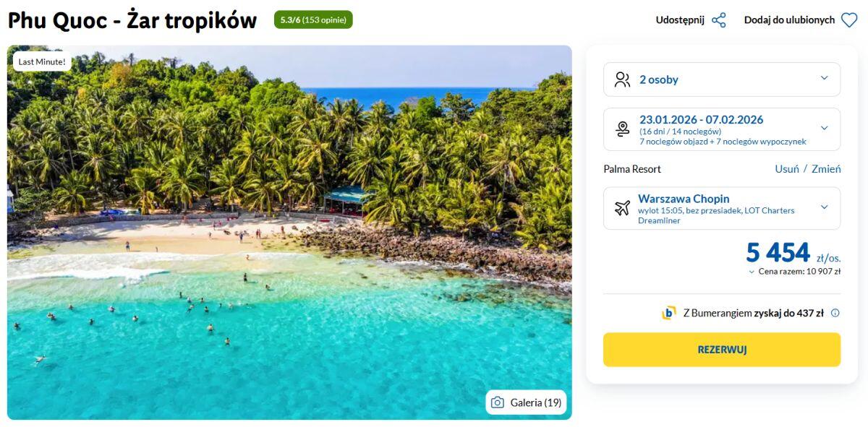Click the Udostępnij share text
The image size is (868, 427).
click(x=680, y=20)
